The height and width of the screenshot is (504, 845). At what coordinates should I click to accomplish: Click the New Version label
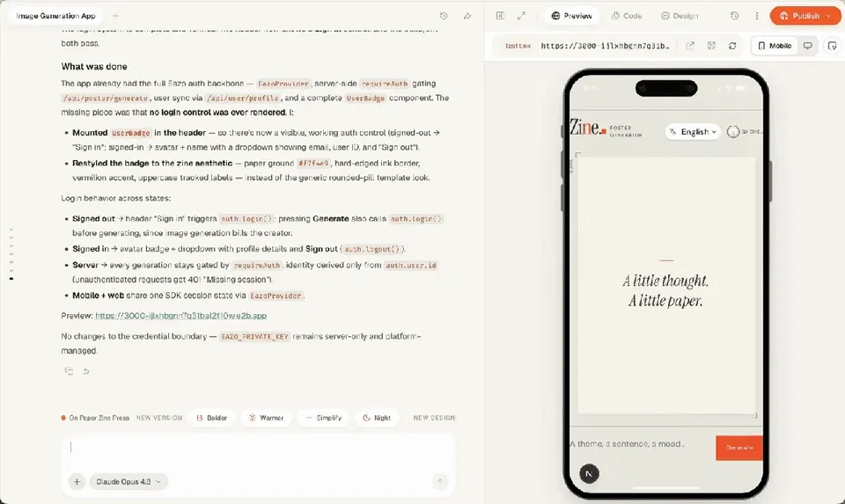point(159,418)
